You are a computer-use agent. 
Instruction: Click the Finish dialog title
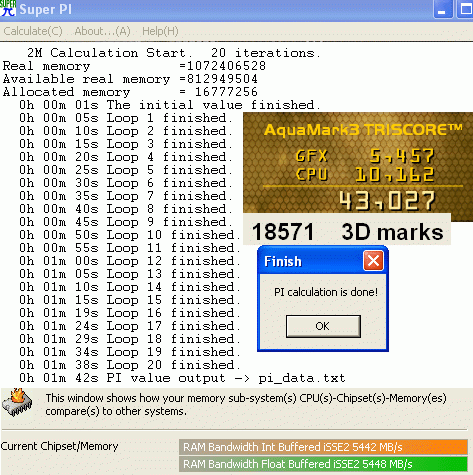(283, 261)
